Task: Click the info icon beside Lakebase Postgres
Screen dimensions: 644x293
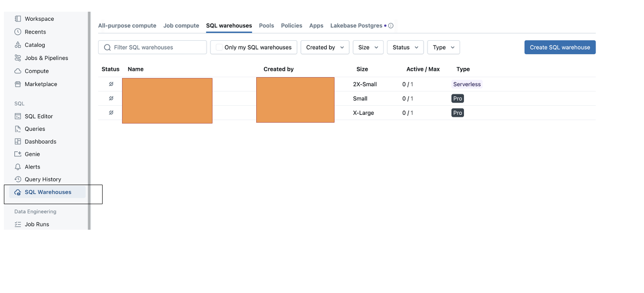Action: [391, 25]
